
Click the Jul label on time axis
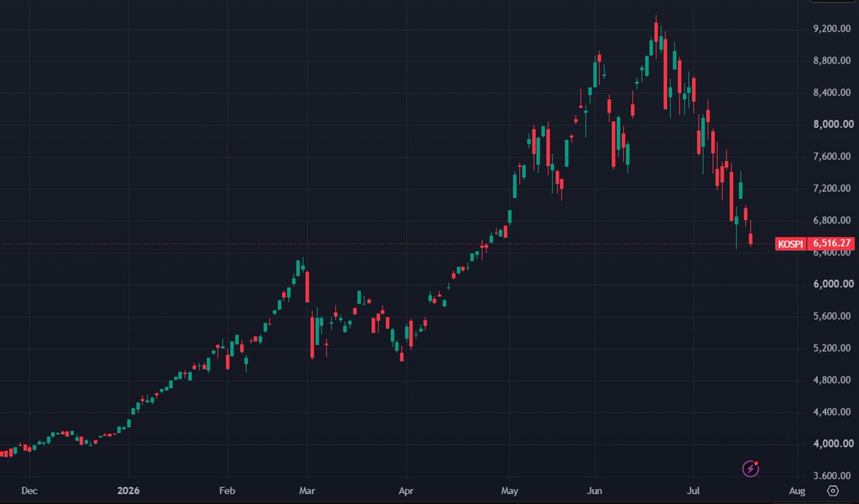pyautogui.click(x=694, y=491)
